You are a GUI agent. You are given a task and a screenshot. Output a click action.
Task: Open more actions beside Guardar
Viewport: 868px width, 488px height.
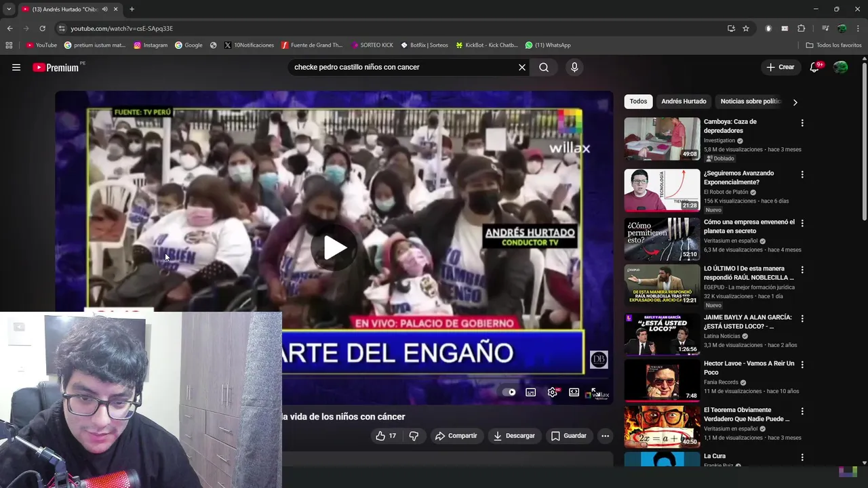[605, 436]
